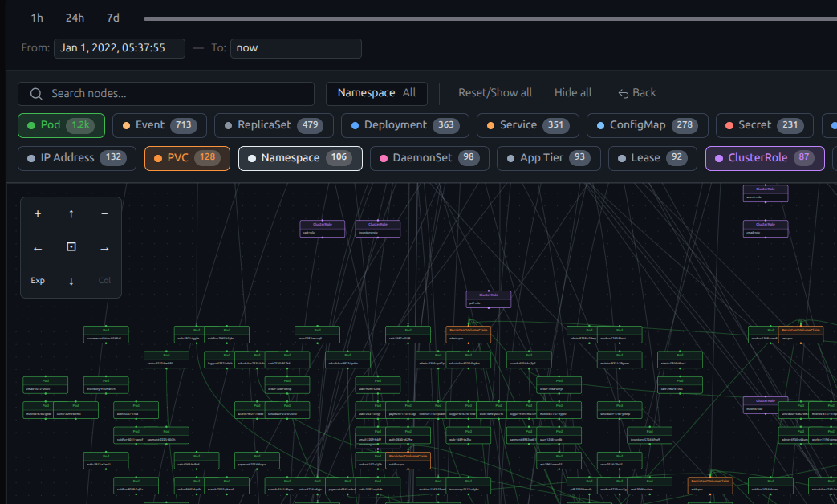Click the time range slider track
This screenshot has width=837, height=504.
(481, 18)
